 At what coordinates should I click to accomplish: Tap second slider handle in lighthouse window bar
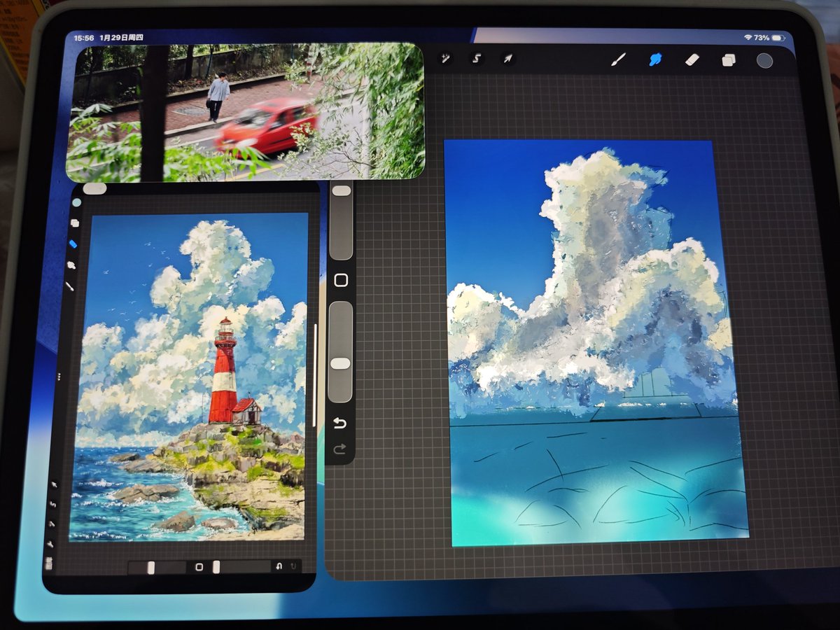(216, 567)
